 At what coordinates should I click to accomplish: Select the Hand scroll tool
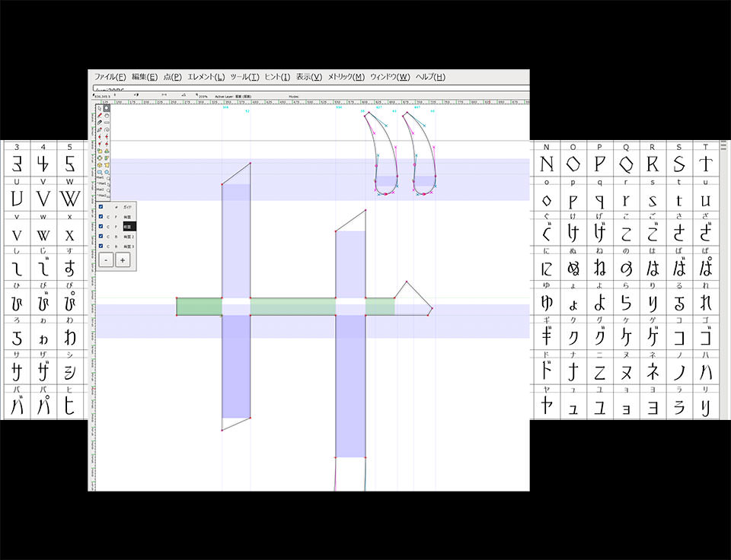(x=107, y=116)
